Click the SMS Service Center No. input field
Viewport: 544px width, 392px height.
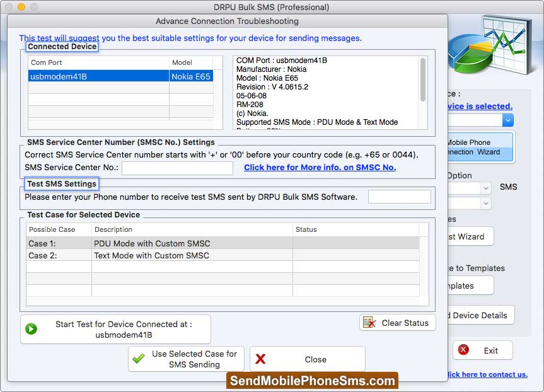pyautogui.click(x=177, y=168)
